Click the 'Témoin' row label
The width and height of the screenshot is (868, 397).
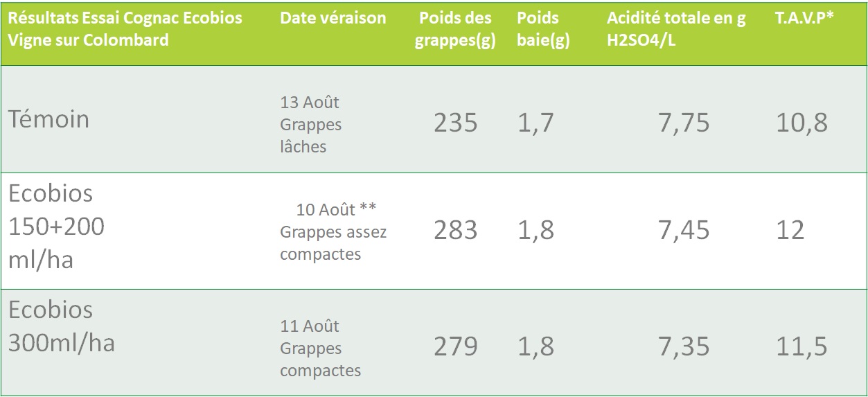click(x=49, y=119)
